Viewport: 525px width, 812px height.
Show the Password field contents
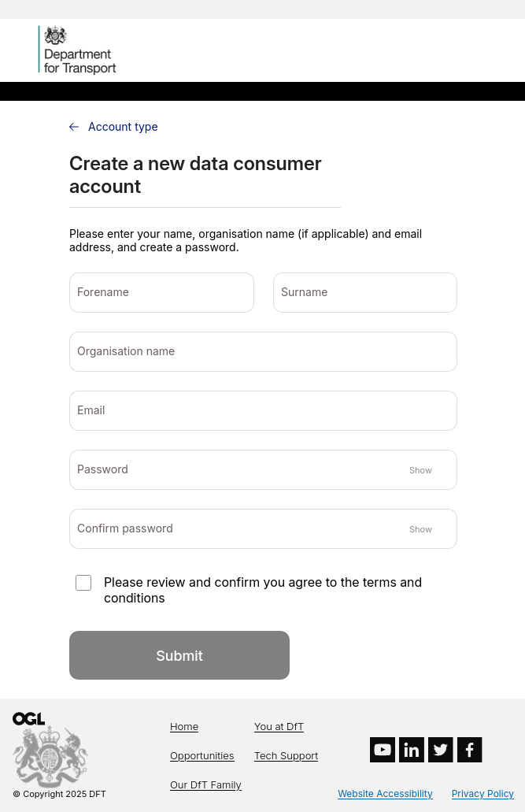[x=420, y=470]
